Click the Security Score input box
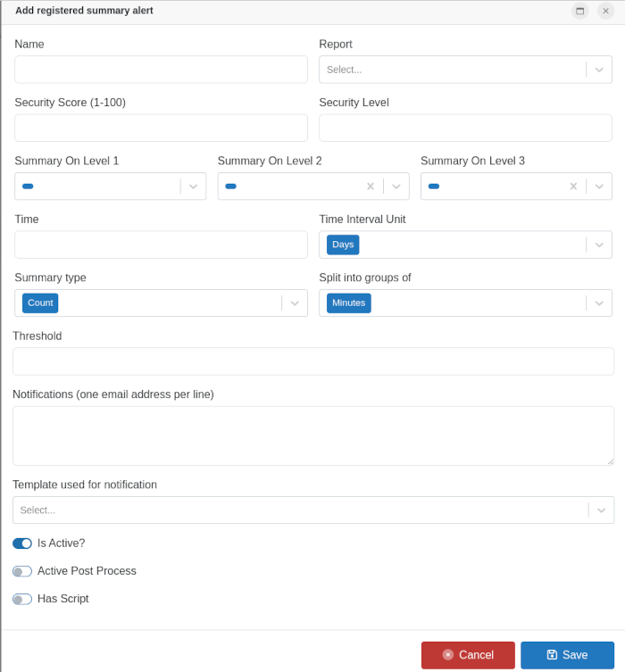Viewport: 625px width, 672px height. 161,128
